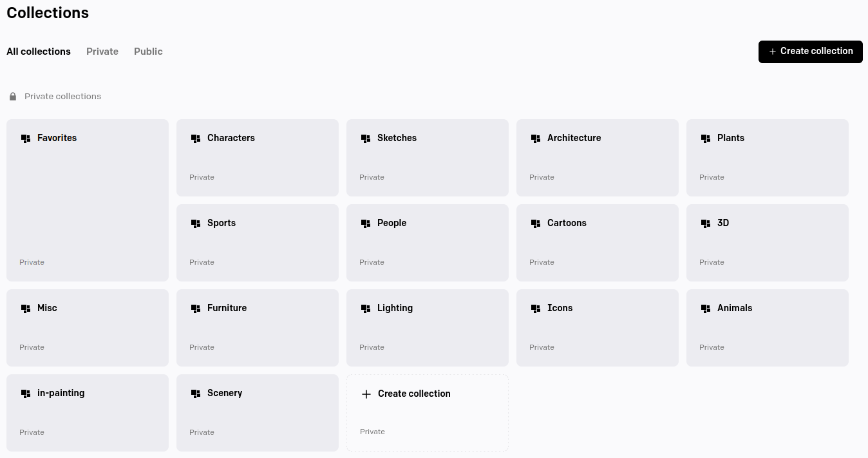Click the collection icon next to 3D
Screen dimensions: 868x458
coord(706,224)
